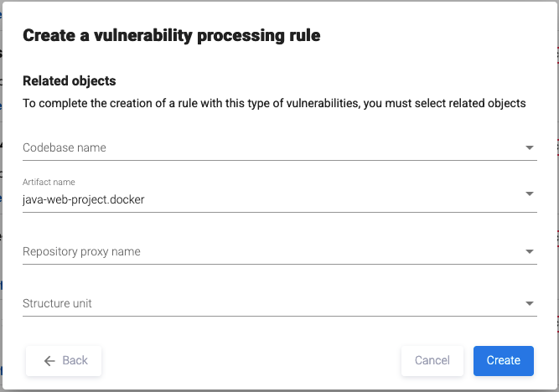Go back with the Back button
This screenshot has height=392, width=559.
(x=65, y=360)
